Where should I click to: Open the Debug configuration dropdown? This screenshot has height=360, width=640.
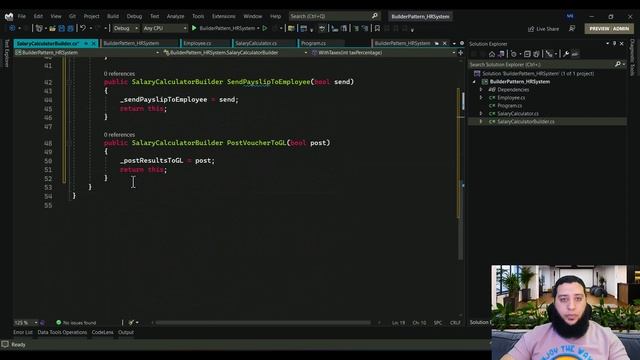point(125,29)
